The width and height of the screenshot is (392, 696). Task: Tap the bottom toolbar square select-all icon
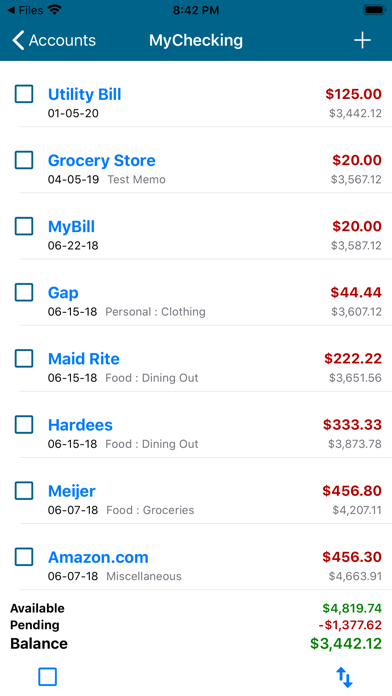pyautogui.click(x=48, y=677)
